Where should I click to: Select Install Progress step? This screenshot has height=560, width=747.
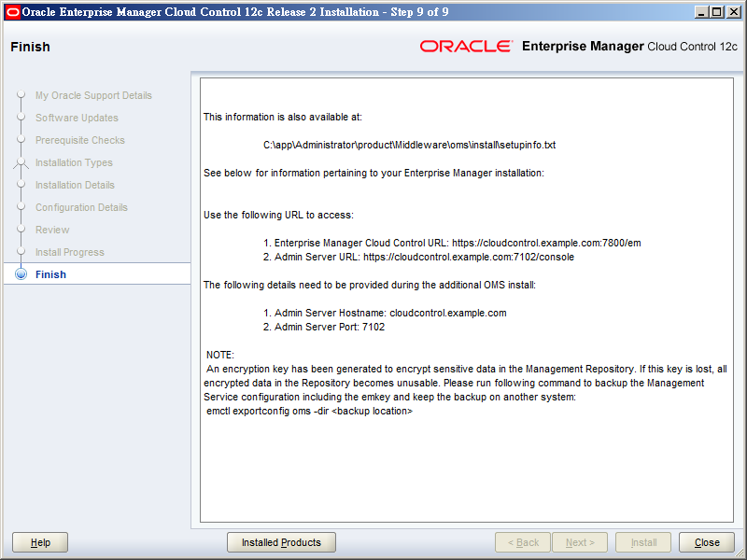(x=69, y=252)
